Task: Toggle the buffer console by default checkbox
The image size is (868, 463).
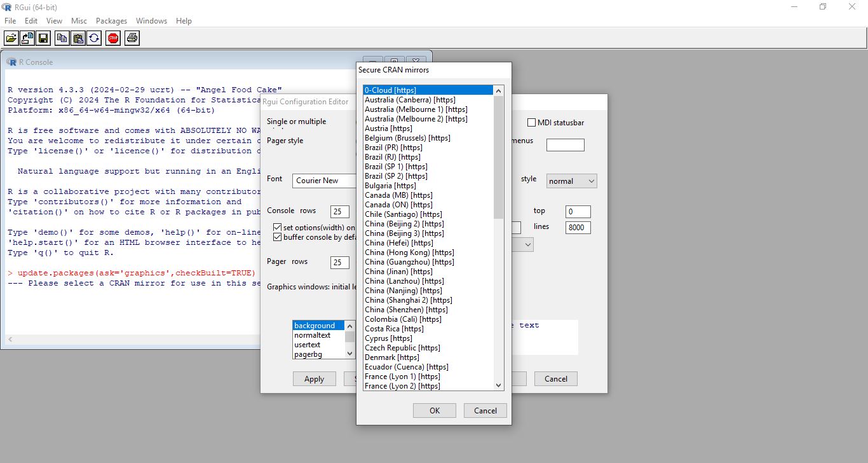Action: tap(278, 237)
